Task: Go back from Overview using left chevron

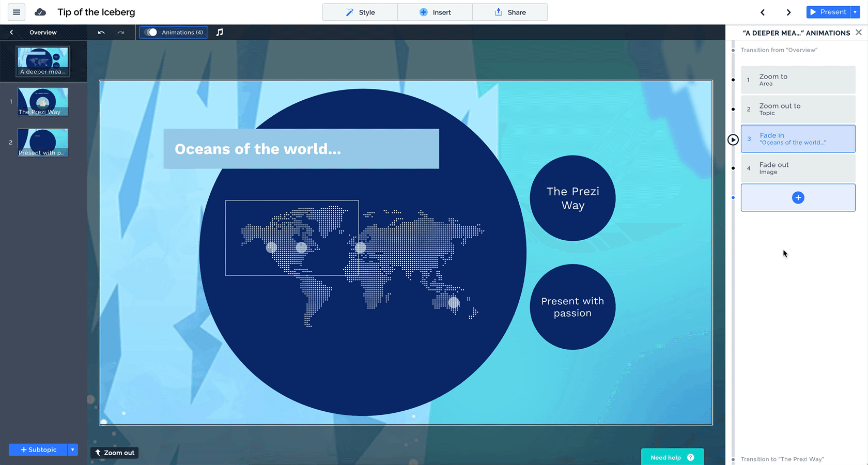Action: (x=11, y=33)
